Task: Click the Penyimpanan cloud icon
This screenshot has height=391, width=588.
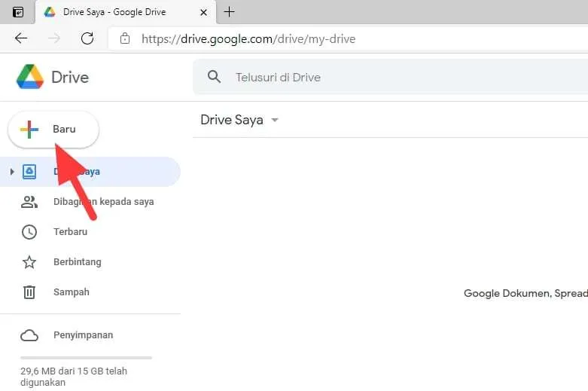Action: point(29,335)
